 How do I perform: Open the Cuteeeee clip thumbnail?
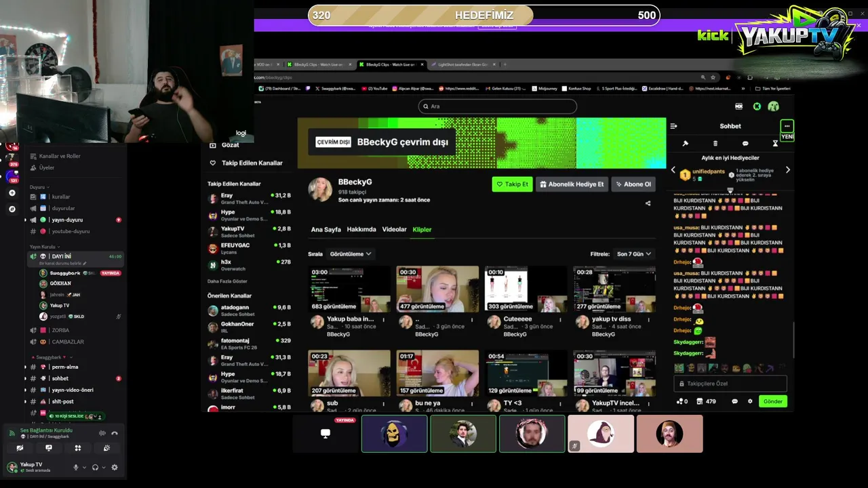click(526, 289)
